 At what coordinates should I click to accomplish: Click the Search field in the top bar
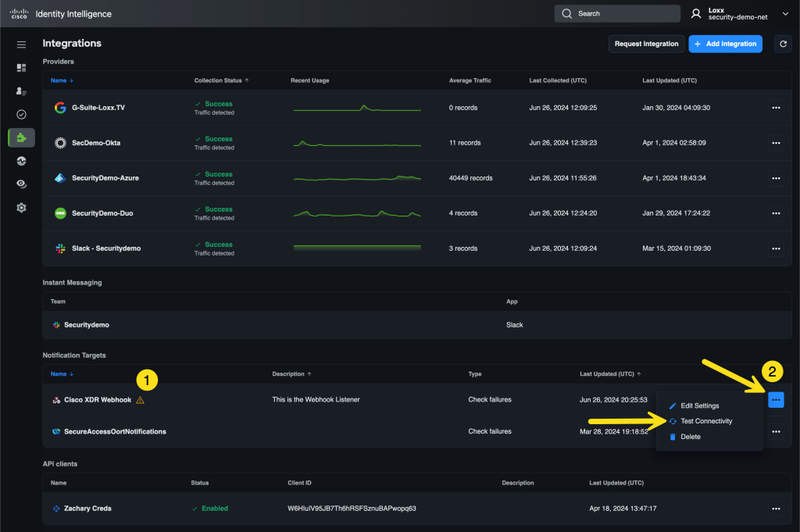pyautogui.click(x=617, y=13)
